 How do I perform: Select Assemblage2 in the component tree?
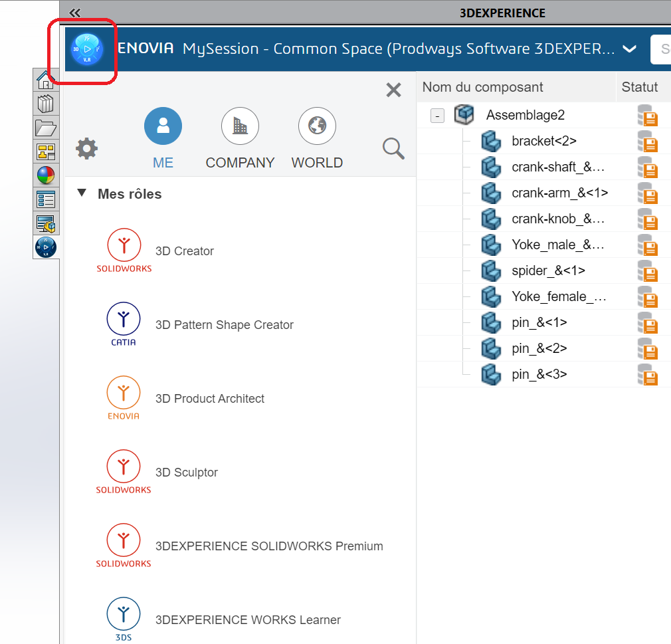(x=525, y=115)
